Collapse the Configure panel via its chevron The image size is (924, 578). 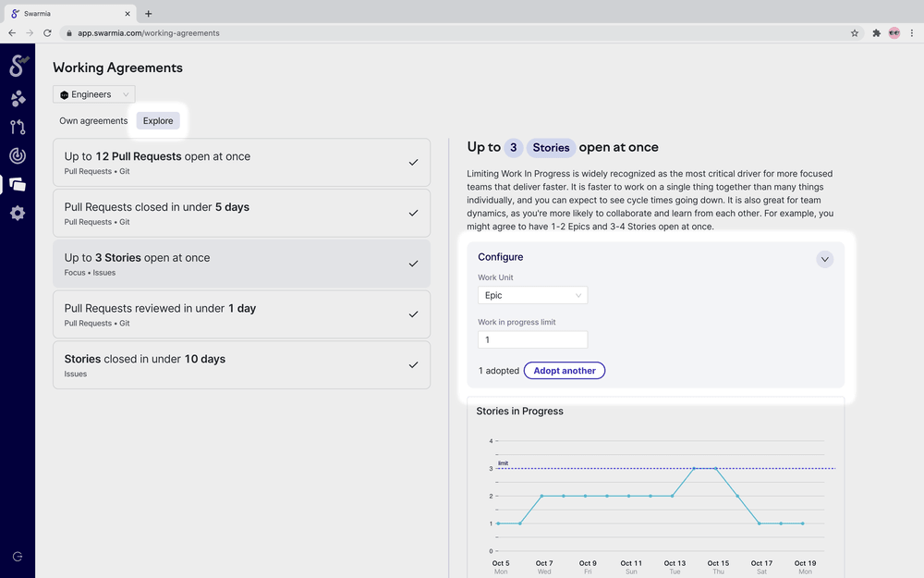click(x=824, y=259)
